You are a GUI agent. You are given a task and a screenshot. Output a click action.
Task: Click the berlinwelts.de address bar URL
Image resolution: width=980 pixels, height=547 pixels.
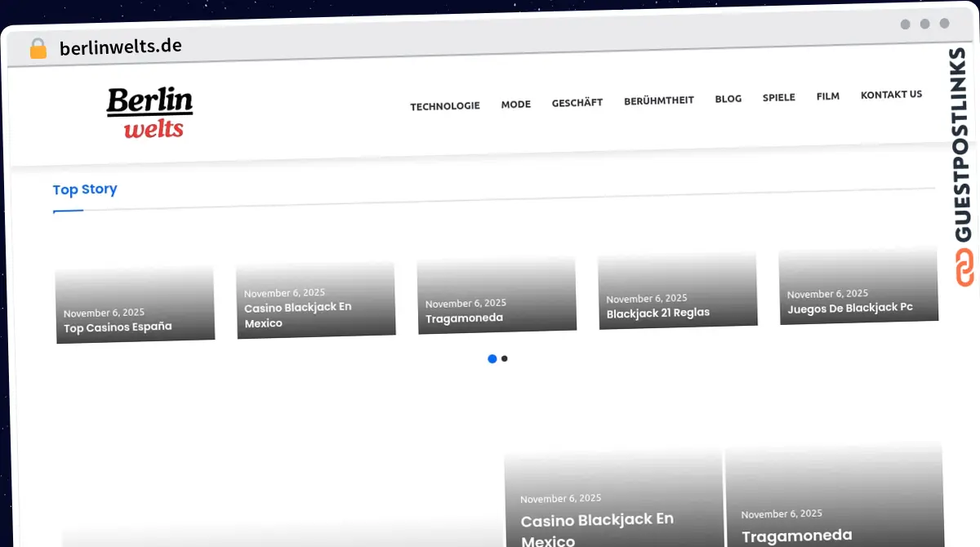click(120, 47)
